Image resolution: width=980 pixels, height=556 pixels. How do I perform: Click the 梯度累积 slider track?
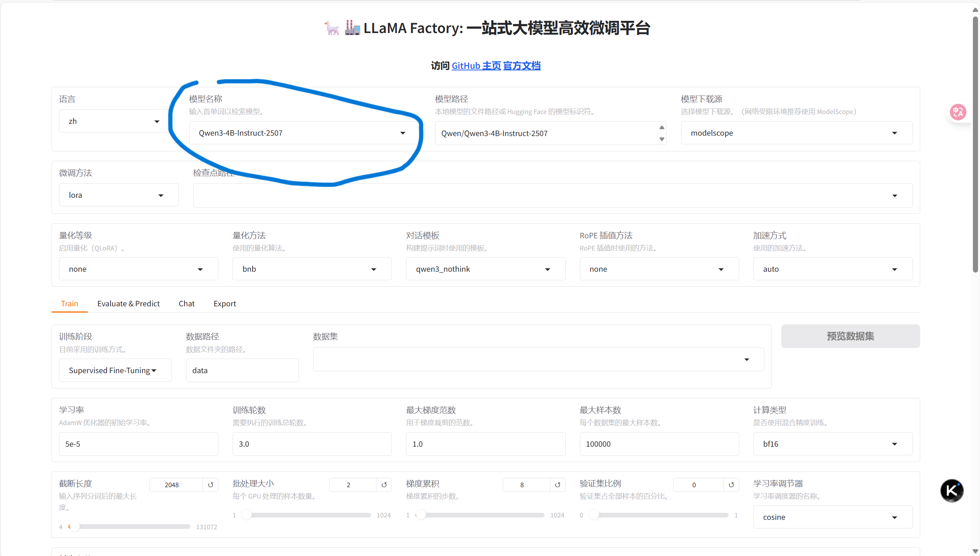480,515
